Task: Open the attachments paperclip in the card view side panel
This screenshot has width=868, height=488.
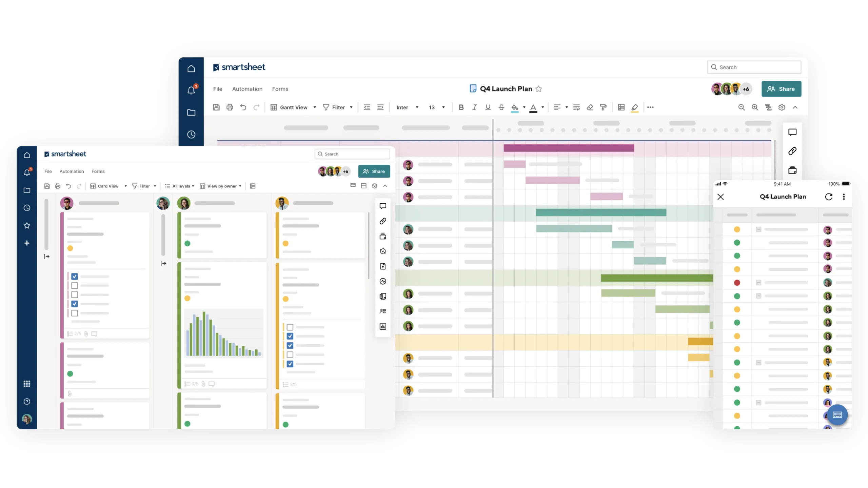Action: point(383,221)
